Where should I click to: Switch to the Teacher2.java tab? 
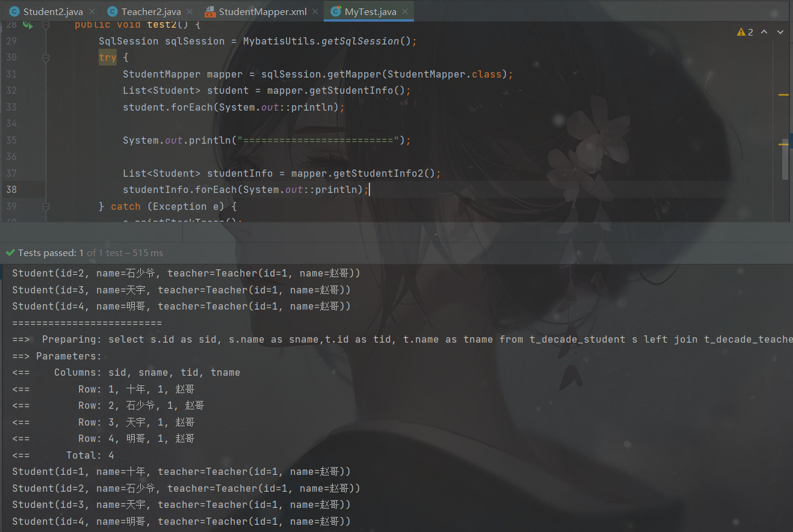click(x=151, y=11)
